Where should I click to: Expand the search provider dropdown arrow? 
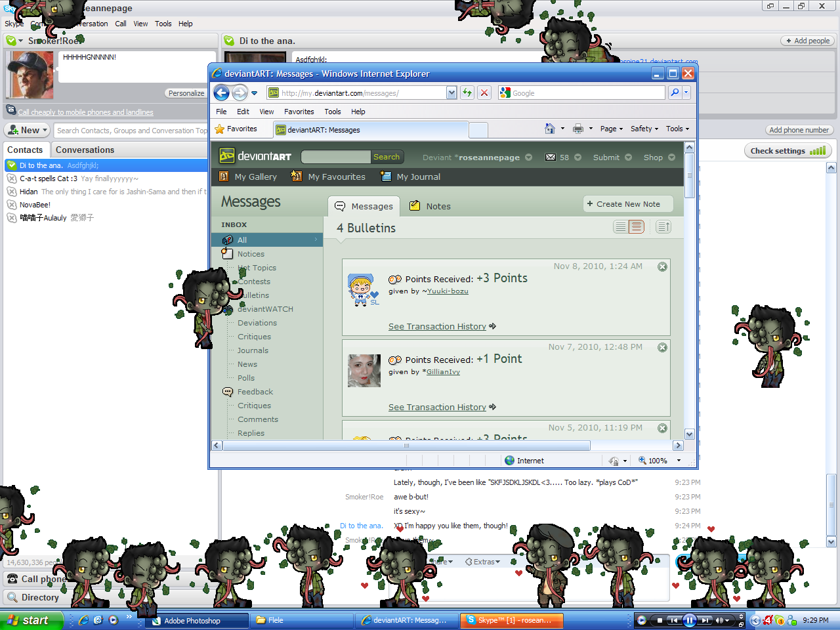point(686,93)
